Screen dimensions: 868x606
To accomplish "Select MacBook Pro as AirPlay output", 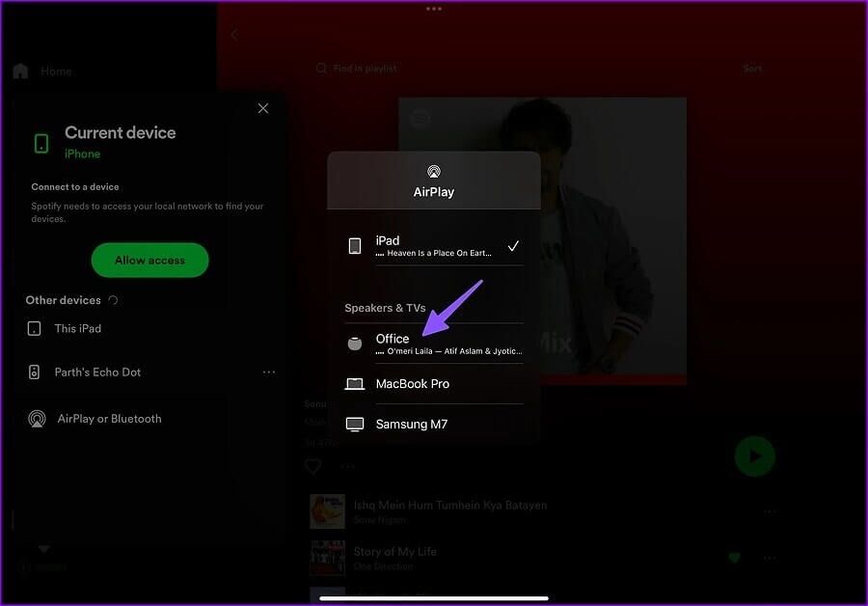I will click(x=433, y=383).
